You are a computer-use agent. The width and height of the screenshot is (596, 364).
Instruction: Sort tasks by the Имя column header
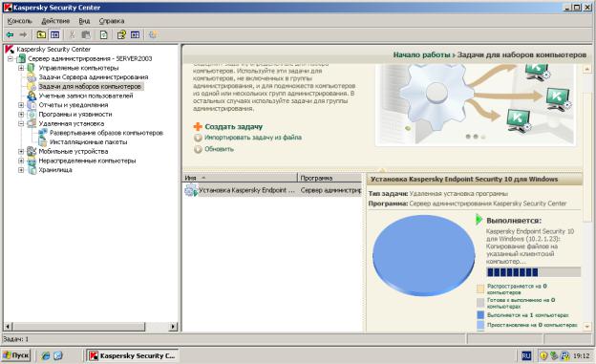(240, 178)
